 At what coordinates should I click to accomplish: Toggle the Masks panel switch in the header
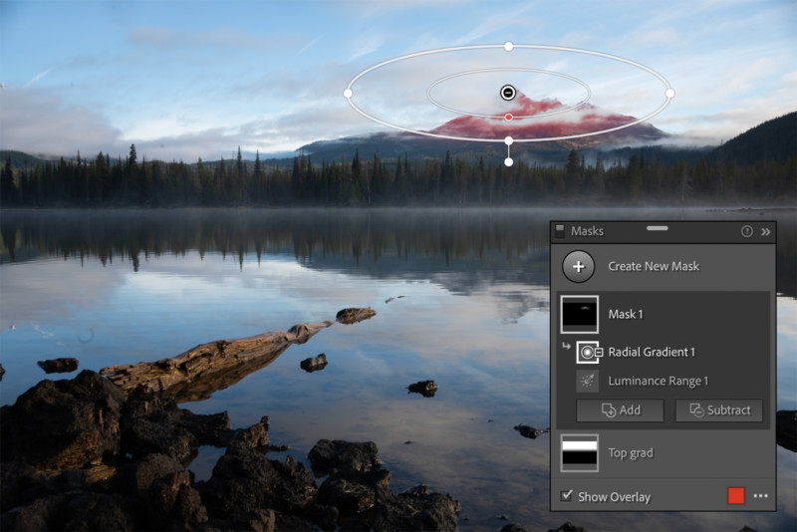560,231
